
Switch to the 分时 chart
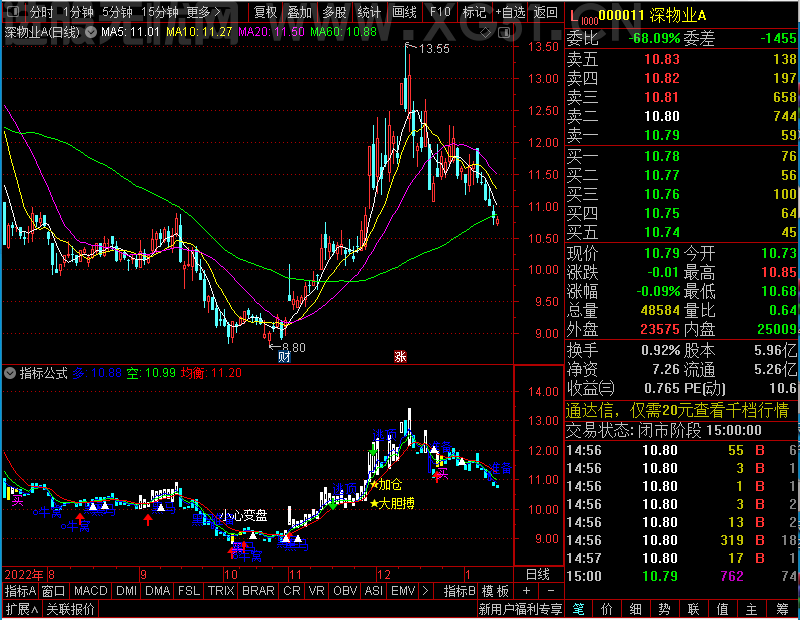pos(41,11)
